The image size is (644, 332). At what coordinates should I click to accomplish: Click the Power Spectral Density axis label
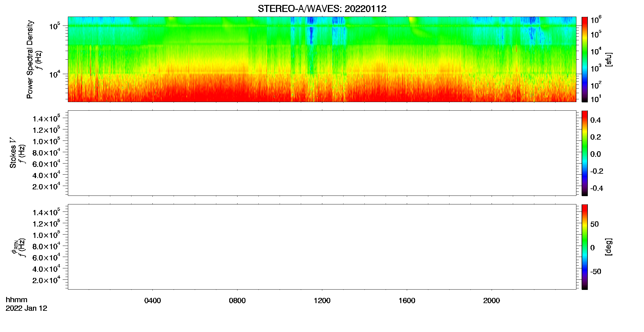click(30, 59)
